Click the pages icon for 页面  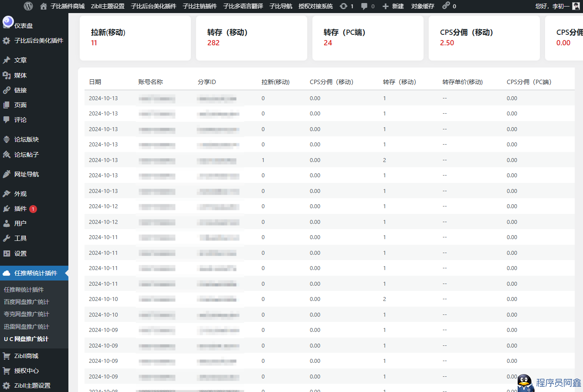point(7,105)
